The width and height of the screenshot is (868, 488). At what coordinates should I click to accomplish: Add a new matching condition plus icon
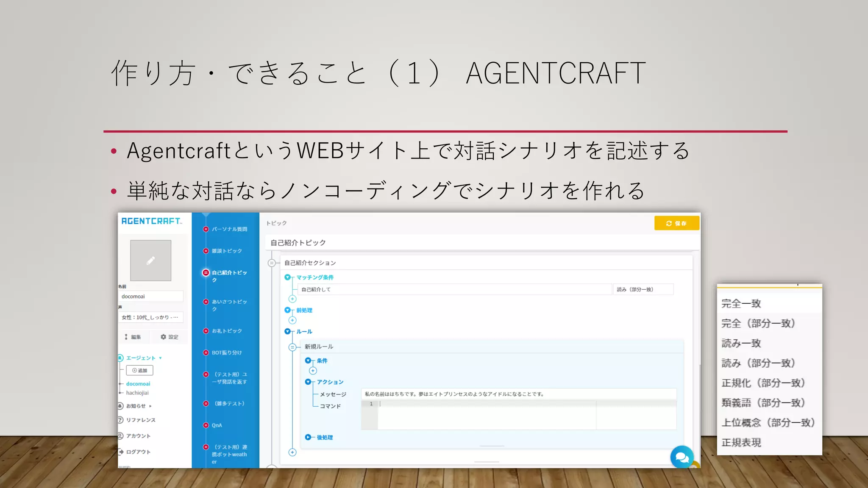pyautogui.click(x=292, y=299)
